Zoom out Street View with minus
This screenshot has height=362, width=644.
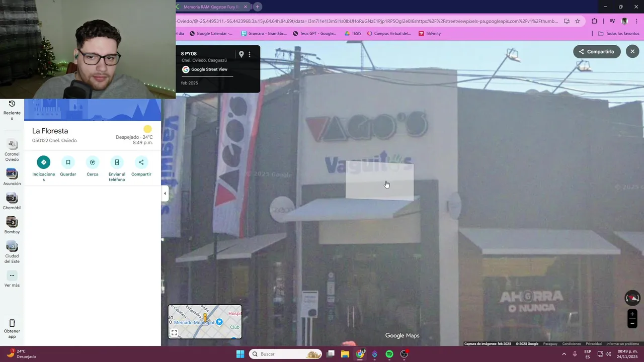pos(632,323)
